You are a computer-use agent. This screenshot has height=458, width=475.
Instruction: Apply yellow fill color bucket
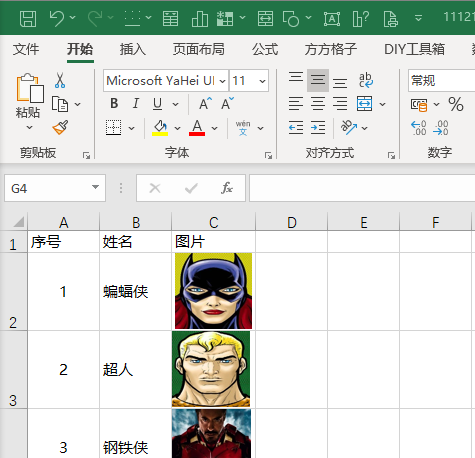[x=160, y=128]
